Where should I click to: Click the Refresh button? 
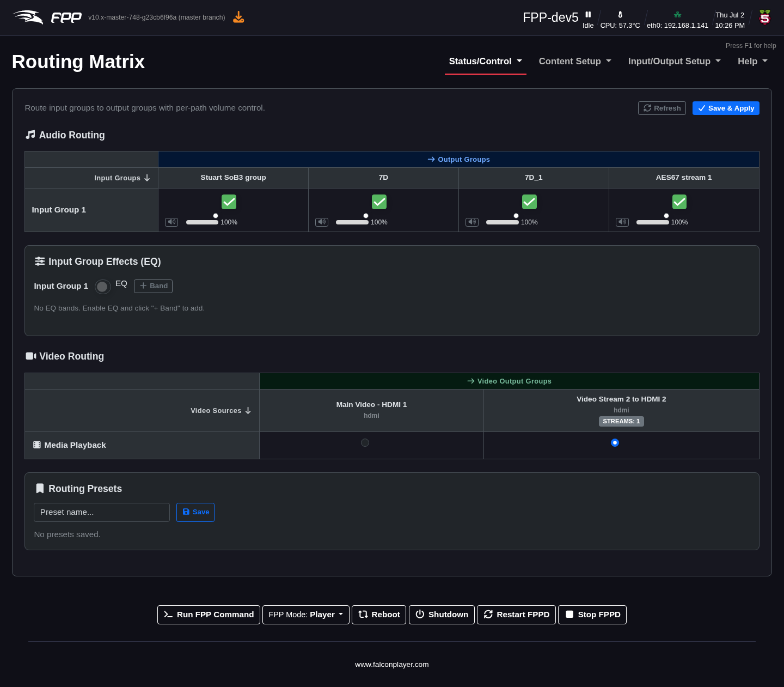pyautogui.click(x=662, y=108)
